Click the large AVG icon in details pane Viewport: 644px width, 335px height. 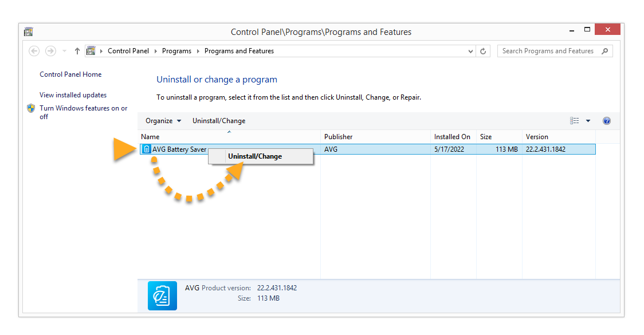click(x=162, y=295)
